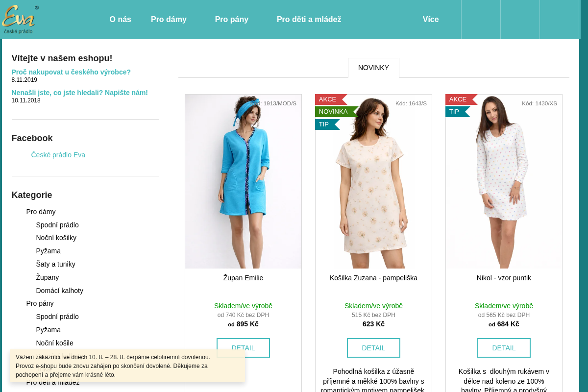This screenshot has height=392, width=588.
Task: Open DETAIL for Košilka Zuzana - pampeliška
Action: (x=373, y=348)
